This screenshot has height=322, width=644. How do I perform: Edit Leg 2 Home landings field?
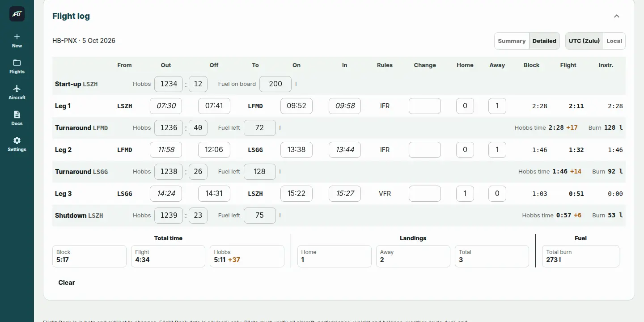[465, 150]
